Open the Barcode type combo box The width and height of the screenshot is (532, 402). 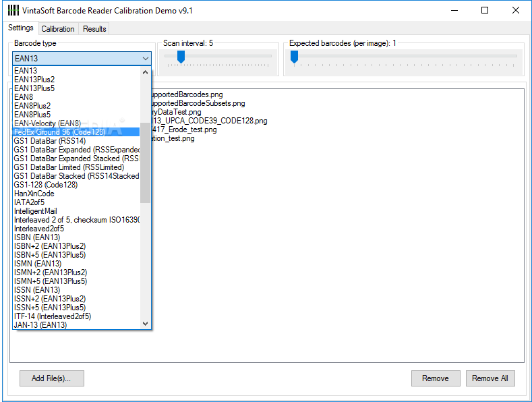click(82, 59)
